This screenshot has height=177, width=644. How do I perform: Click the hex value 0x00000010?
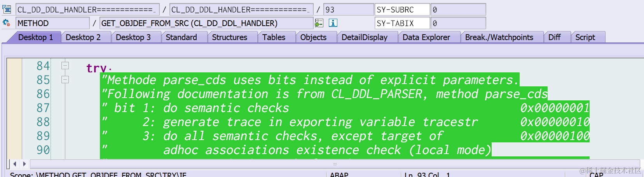(555, 122)
